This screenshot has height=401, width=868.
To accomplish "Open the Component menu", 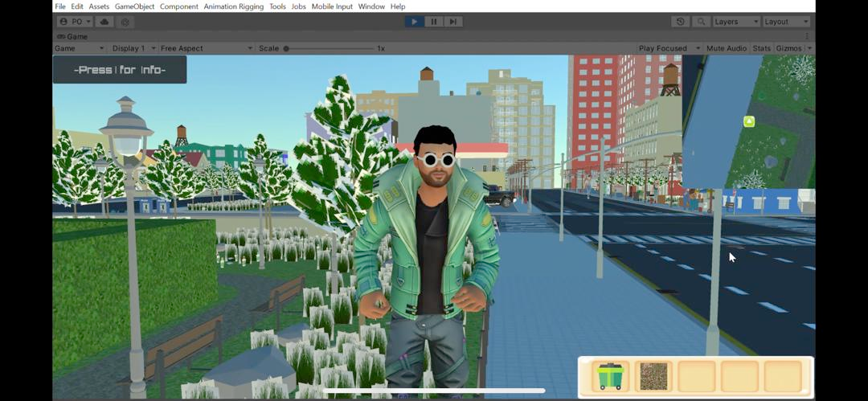I will (178, 6).
